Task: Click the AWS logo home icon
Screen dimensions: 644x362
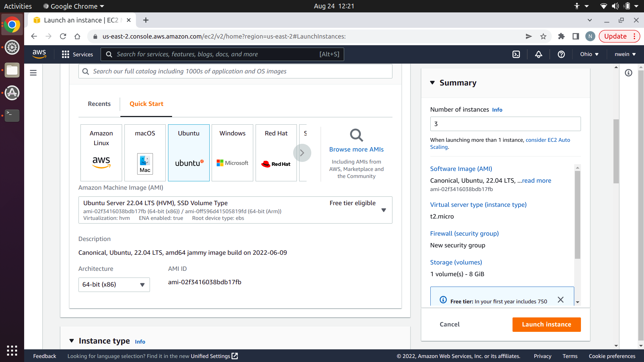Action: pos(39,54)
